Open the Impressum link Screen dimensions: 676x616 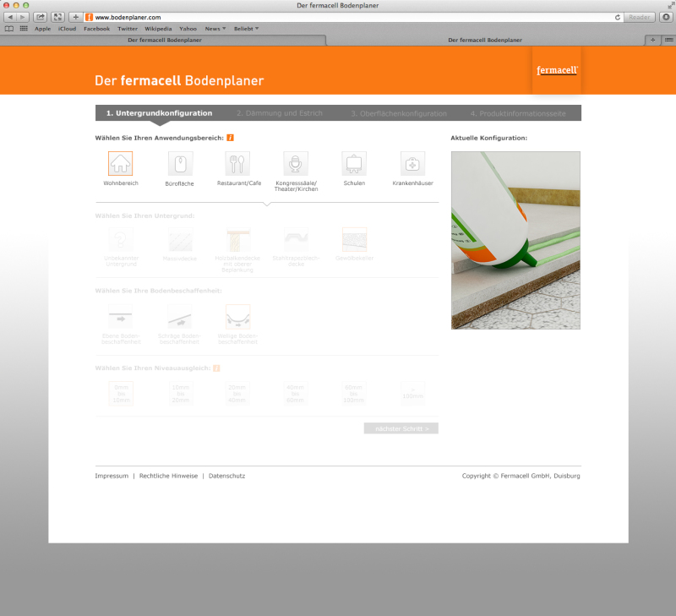(112, 476)
